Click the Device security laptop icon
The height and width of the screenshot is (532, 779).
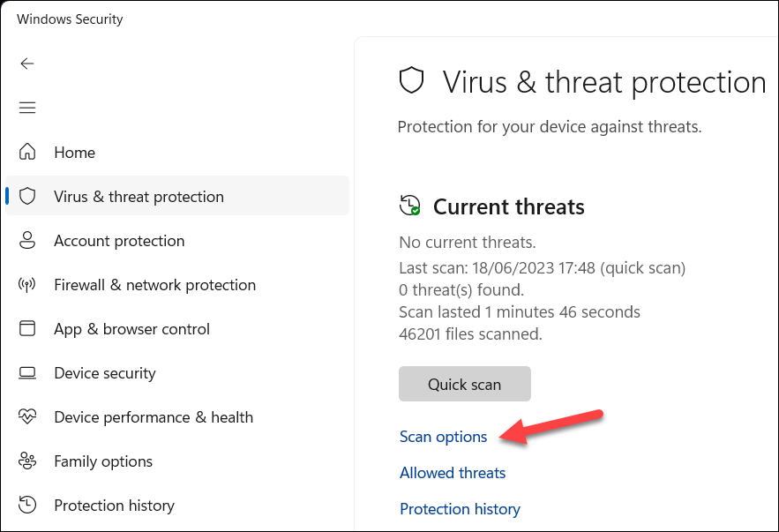27,372
